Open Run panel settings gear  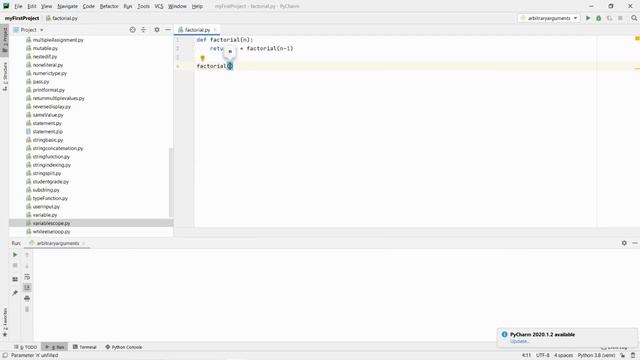[624, 243]
